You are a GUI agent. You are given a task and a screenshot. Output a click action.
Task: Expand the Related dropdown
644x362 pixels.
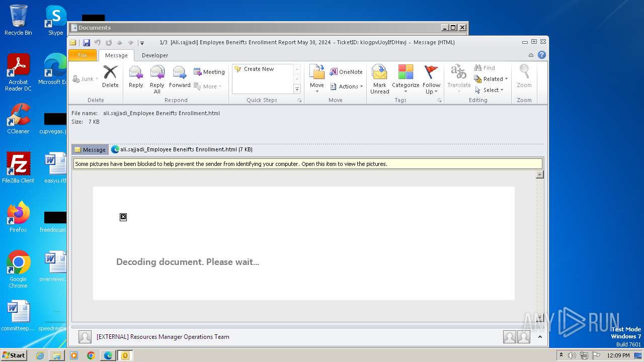(491, 79)
